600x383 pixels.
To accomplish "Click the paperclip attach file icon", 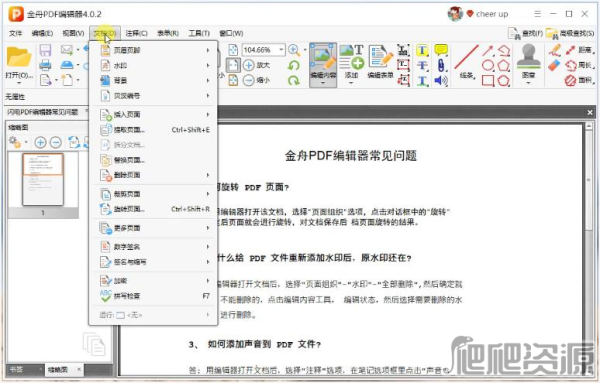I will point(441,65).
